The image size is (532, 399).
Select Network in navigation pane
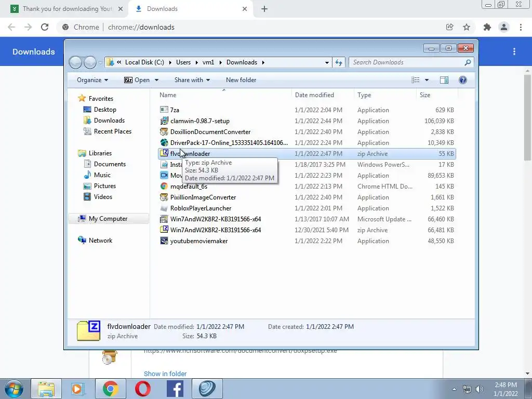tap(100, 240)
